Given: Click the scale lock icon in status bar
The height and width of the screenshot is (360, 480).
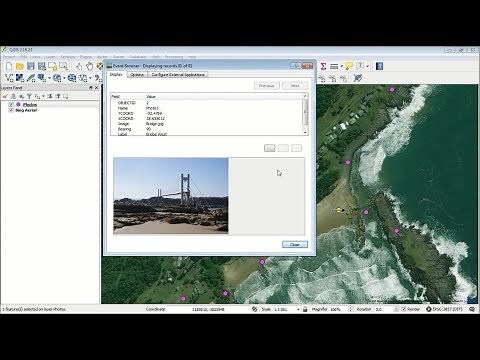Looking at the screenshot, I should click(x=305, y=309).
